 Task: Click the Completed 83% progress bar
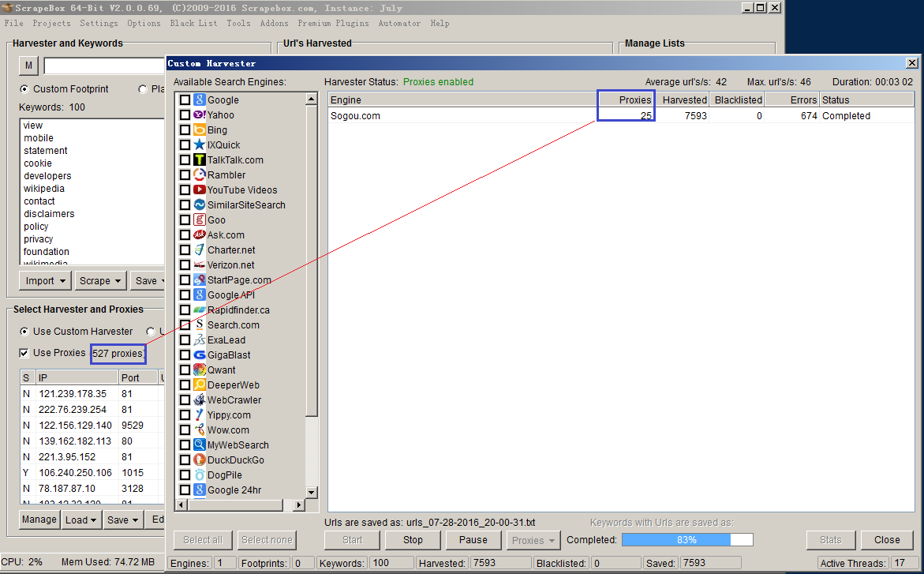tap(687, 540)
